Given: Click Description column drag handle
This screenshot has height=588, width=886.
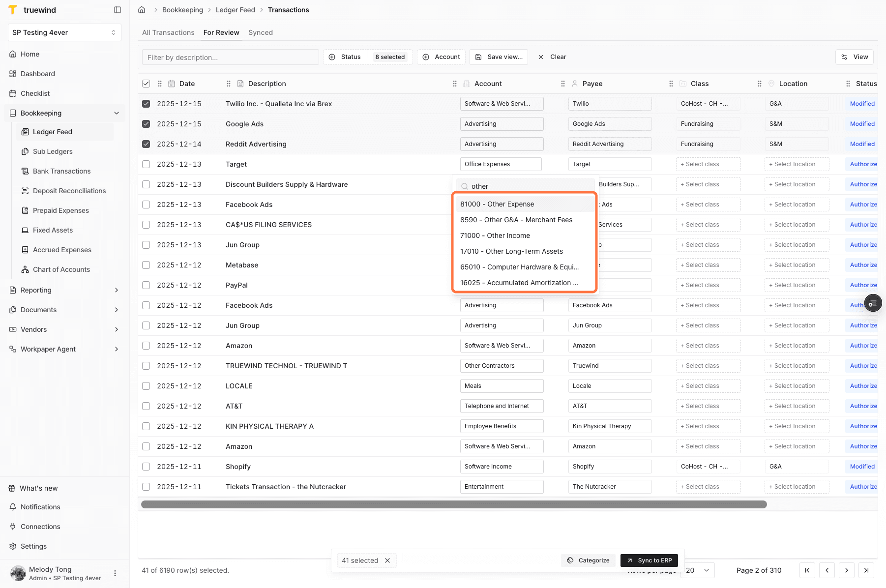Looking at the screenshot, I should point(229,84).
